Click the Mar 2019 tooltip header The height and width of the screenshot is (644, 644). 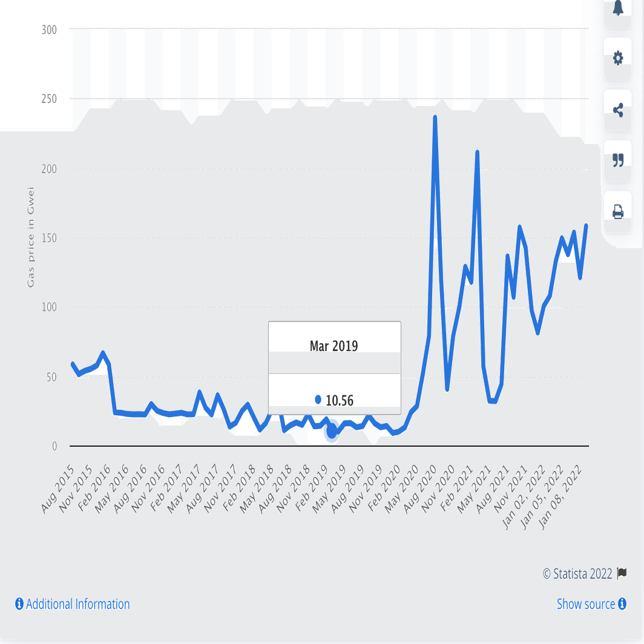click(x=333, y=344)
